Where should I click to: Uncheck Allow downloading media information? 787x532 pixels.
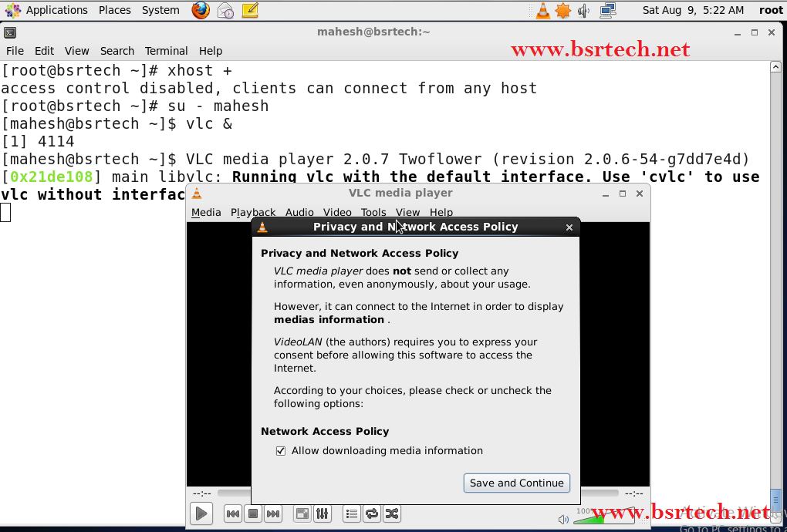pos(281,450)
